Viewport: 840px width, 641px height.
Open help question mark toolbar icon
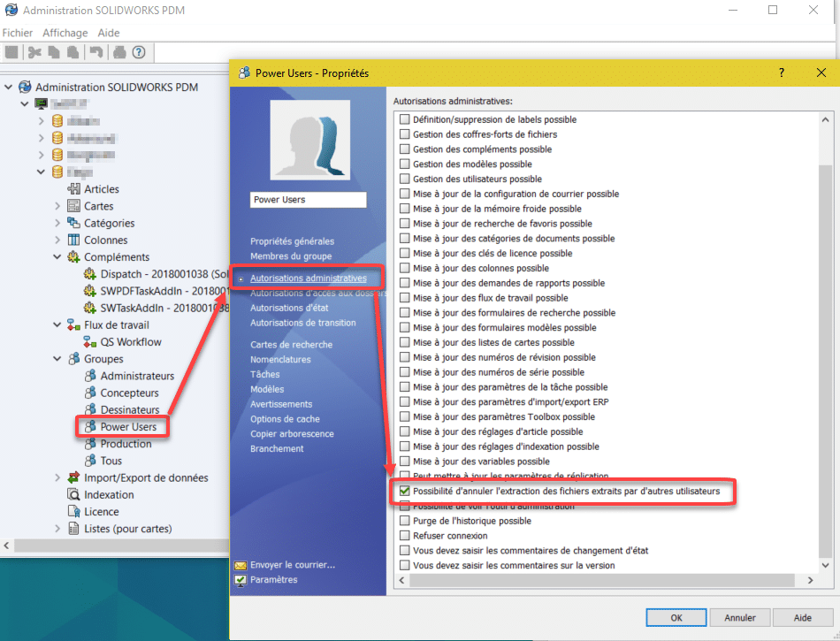tap(139, 52)
